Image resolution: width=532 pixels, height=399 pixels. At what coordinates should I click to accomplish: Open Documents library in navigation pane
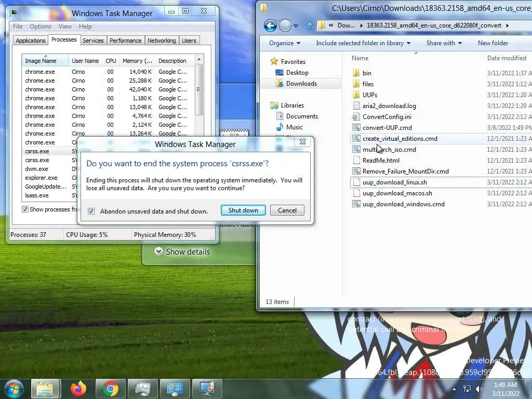point(302,116)
